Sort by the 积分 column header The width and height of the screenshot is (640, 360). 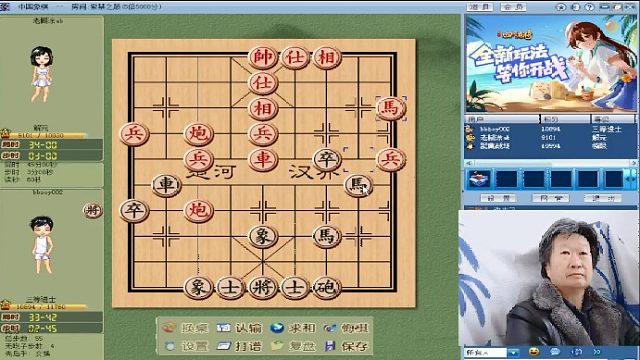[x=565, y=119]
